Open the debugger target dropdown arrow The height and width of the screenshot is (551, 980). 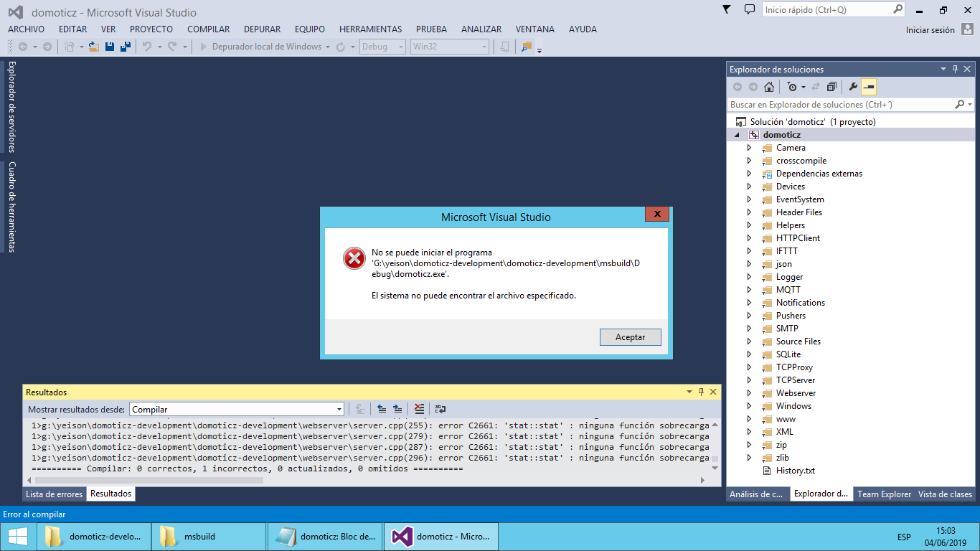pos(327,47)
